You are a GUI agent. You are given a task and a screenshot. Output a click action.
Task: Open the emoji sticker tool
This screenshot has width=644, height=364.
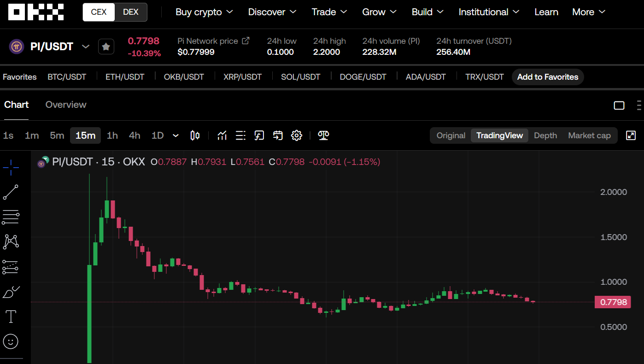(11, 341)
